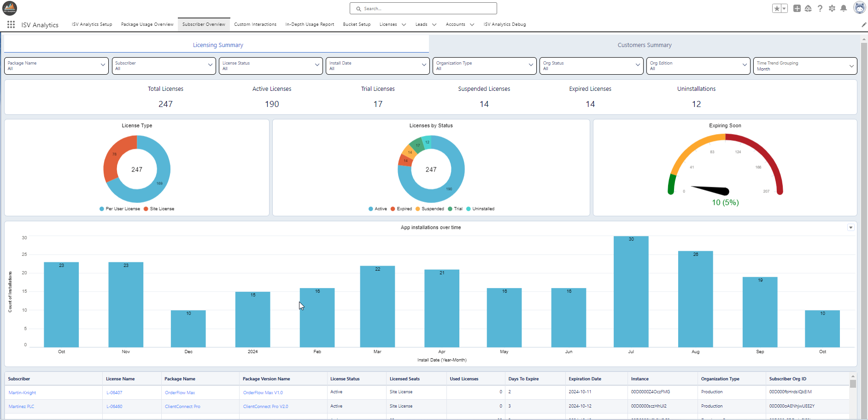Switch to the Customers Summary dashboard tab
This screenshot has width=868, height=420.
click(645, 45)
